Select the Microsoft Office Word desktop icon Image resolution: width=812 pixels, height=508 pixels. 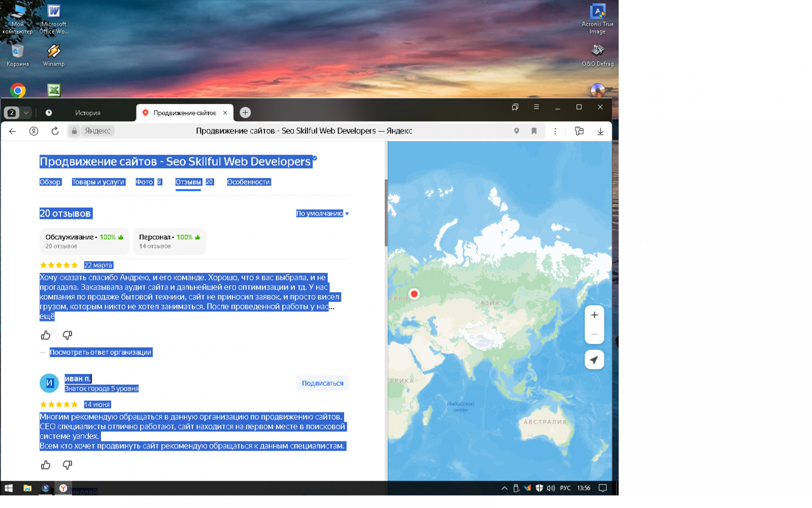click(54, 19)
